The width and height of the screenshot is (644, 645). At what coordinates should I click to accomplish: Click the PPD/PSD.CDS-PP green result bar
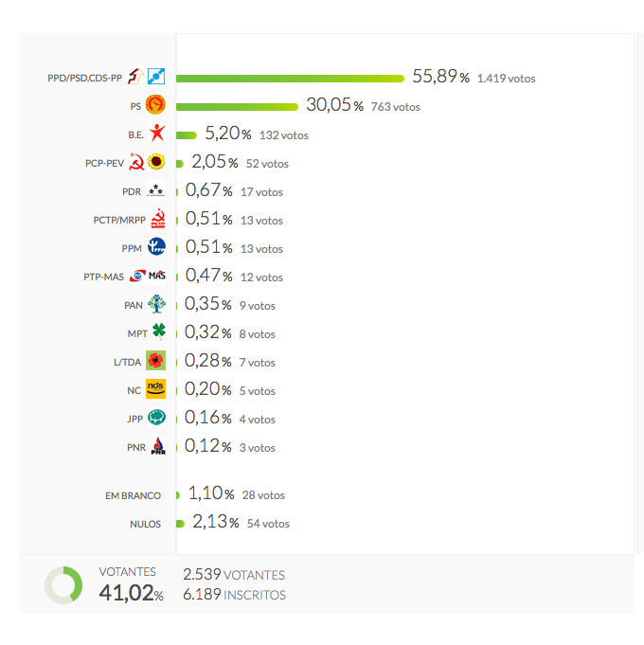pos(290,79)
